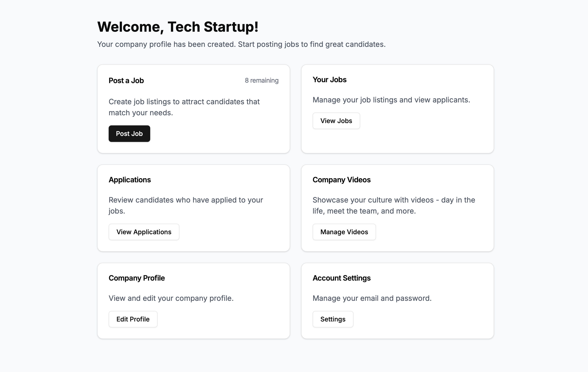
Task: Click the profile creation confirmation text
Action: 241,44
